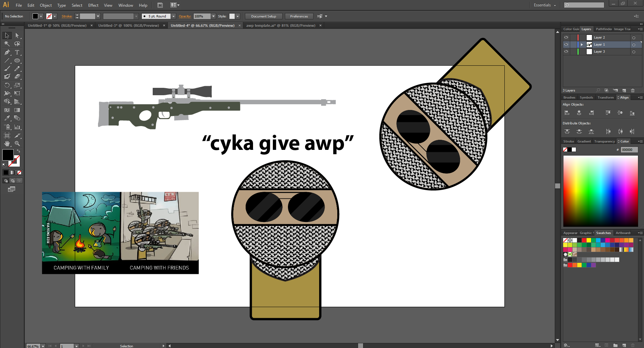Choose the Column Graph tool
Image resolution: width=644 pixels, height=348 pixels.
[x=17, y=127]
